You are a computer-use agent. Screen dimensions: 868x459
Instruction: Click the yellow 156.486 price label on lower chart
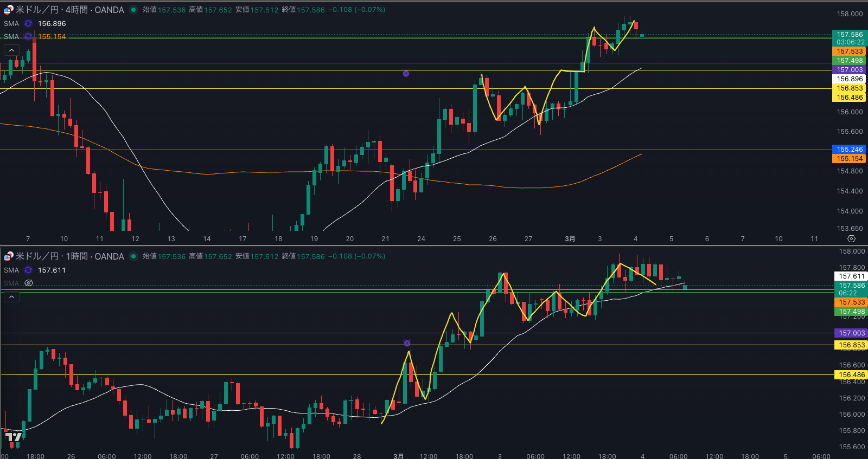click(x=851, y=375)
